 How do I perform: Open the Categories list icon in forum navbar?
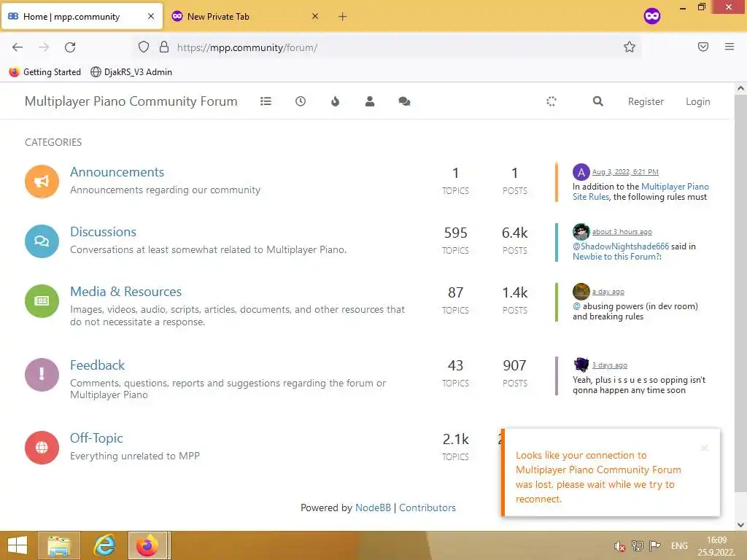pos(266,101)
